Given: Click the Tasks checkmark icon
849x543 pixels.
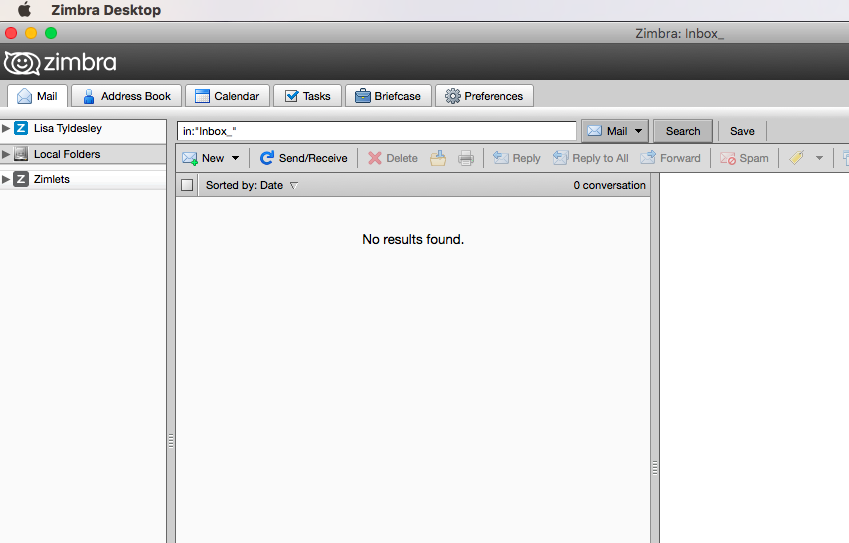Looking at the screenshot, I should click(291, 96).
